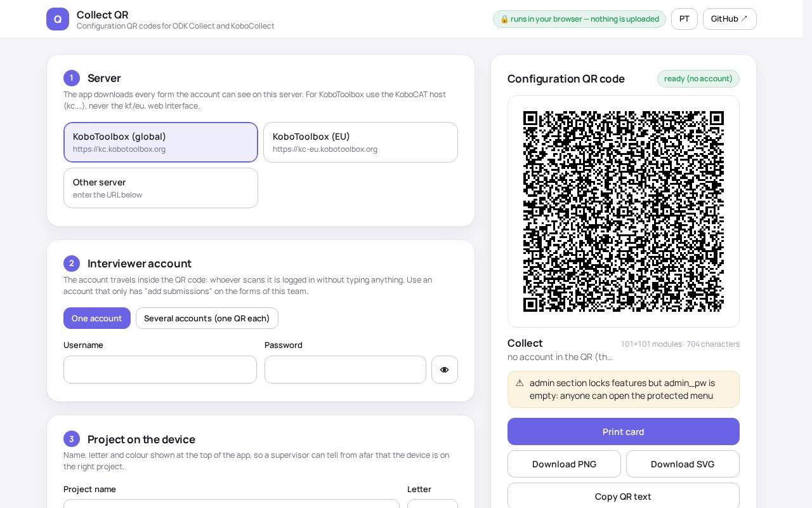Choose Other server option

(160, 188)
